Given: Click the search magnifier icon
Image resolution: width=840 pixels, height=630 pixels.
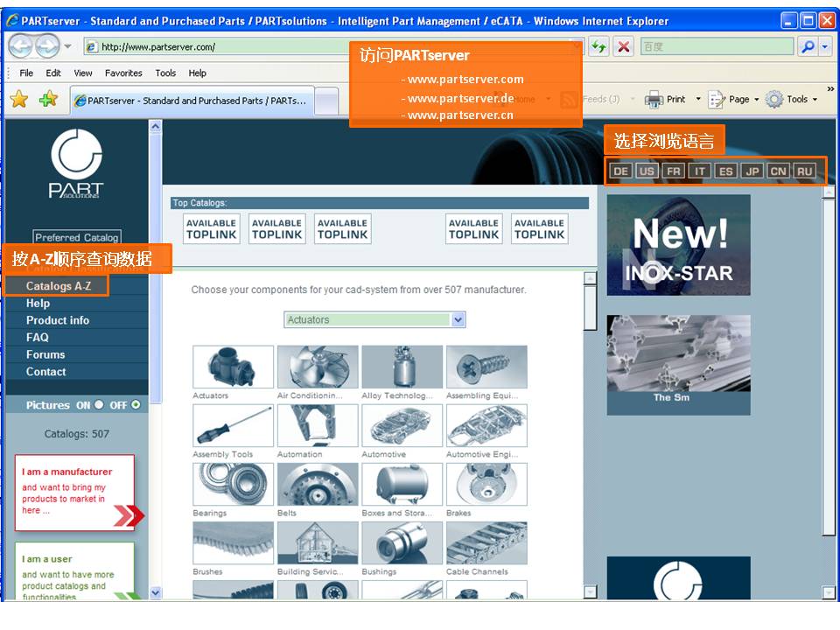Looking at the screenshot, I should click(808, 46).
